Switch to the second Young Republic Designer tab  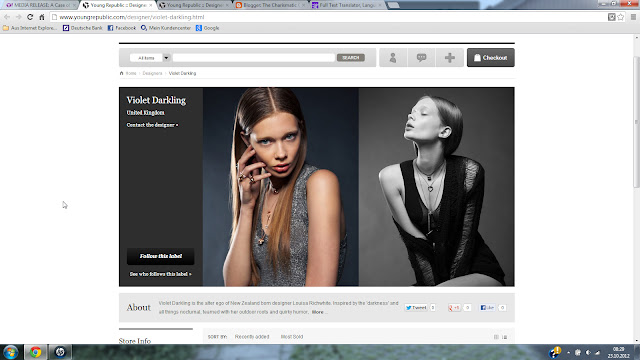click(x=193, y=5)
